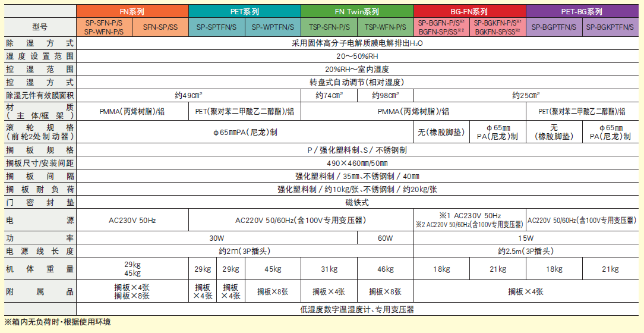644x333 pixels.
Task: Click the φ65mmPA(尼龙)制 wide cell
Action: click(245, 133)
